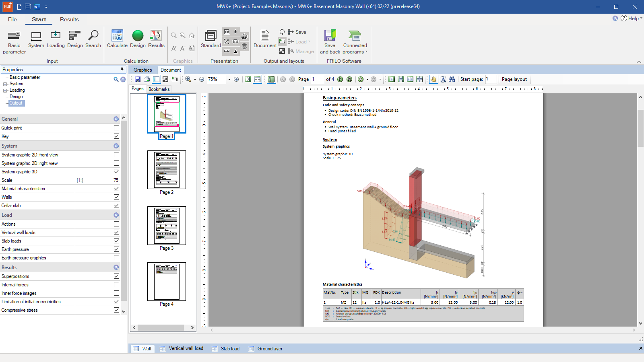The height and width of the screenshot is (362, 644).
Task: Print the document via the printer icon
Action: pyautogui.click(x=147, y=79)
